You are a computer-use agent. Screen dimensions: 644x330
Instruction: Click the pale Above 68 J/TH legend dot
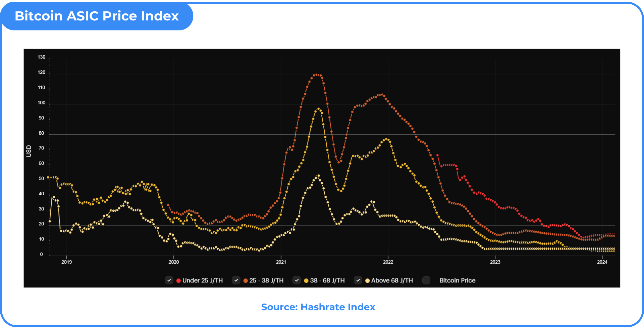(x=368, y=281)
